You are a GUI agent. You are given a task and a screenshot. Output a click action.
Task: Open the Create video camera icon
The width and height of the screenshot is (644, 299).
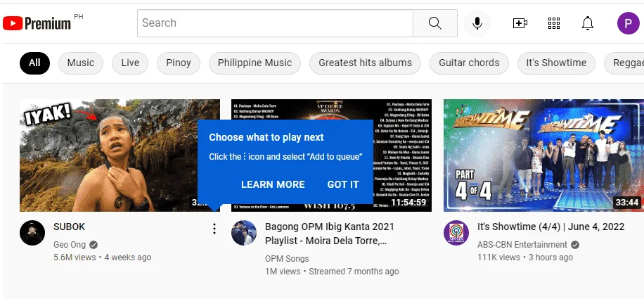tap(520, 23)
